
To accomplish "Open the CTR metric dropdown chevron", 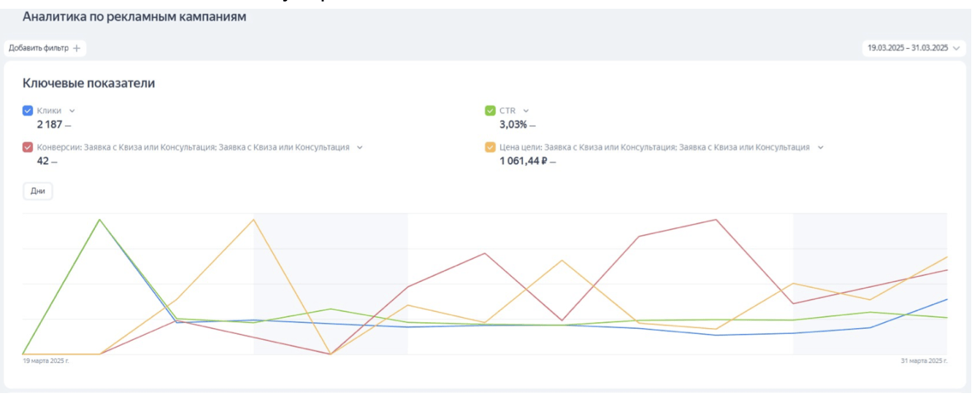I will [526, 111].
